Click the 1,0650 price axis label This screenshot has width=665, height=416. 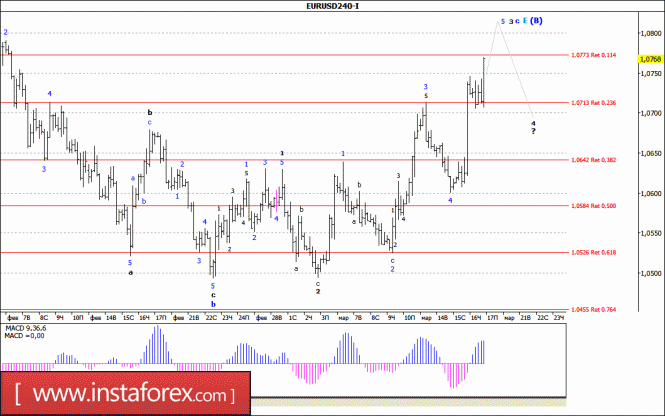click(651, 153)
